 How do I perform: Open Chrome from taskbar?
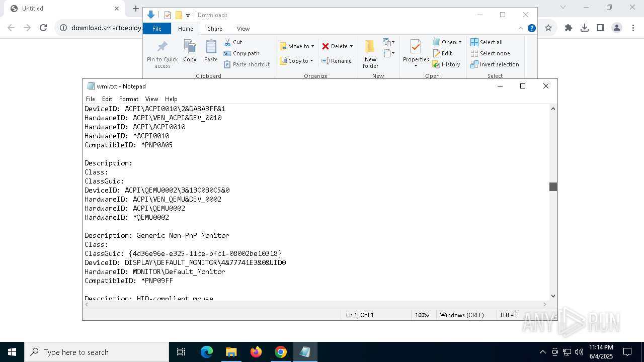tap(281, 352)
